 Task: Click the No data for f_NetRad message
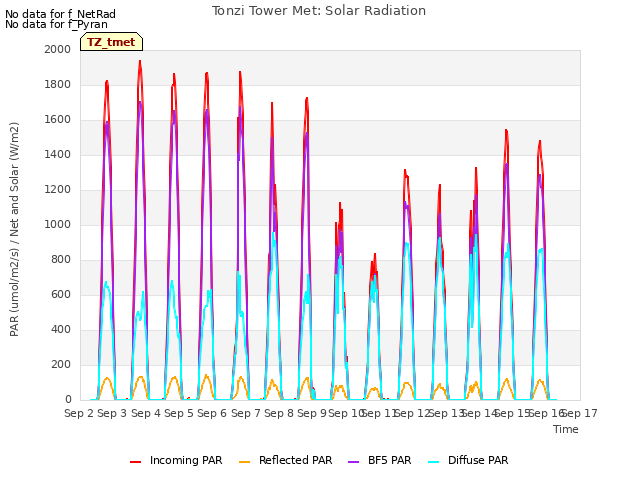(x=60, y=14)
